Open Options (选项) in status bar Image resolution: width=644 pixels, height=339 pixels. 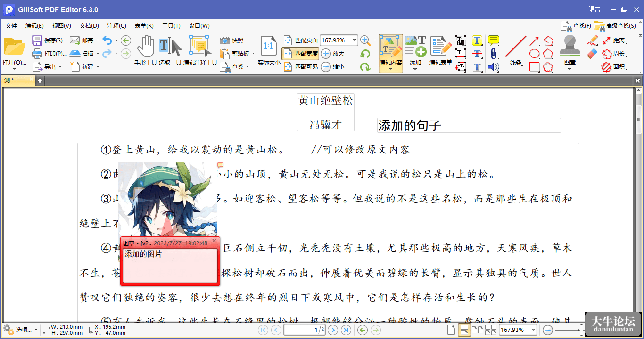tap(20, 330)
